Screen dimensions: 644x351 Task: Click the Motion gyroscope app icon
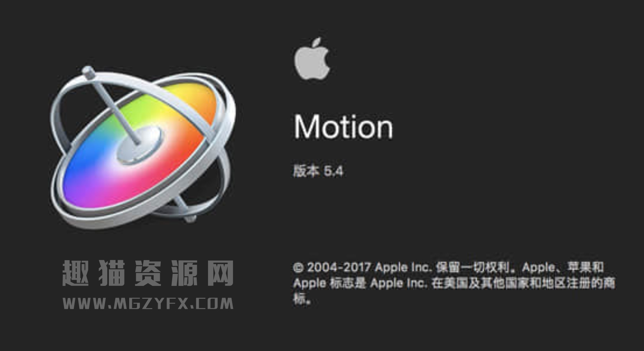[x=143, y=147]
